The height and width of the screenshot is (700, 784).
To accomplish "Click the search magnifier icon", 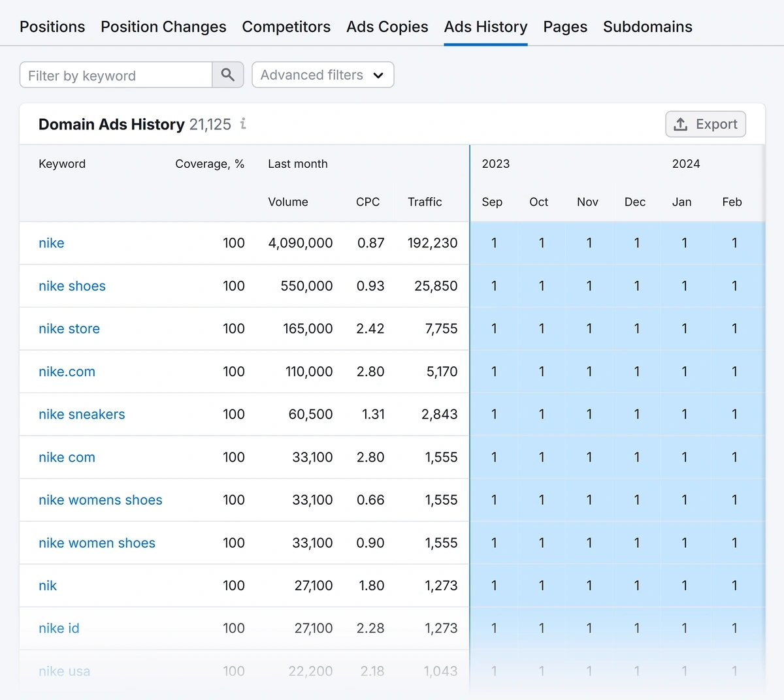I will pyautogui.click(x=227, y=74).
